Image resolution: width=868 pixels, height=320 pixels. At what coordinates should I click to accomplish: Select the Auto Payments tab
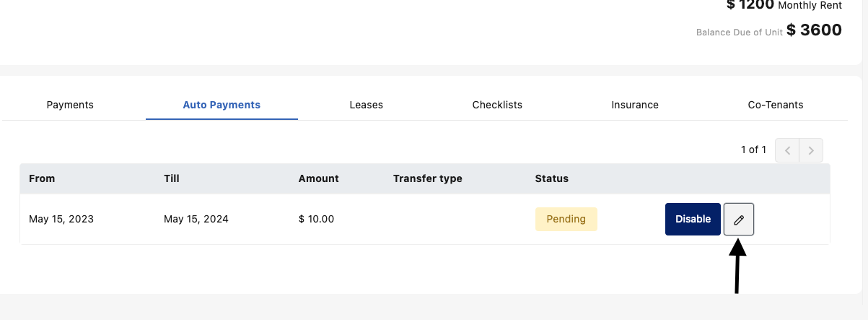point(222,105)
